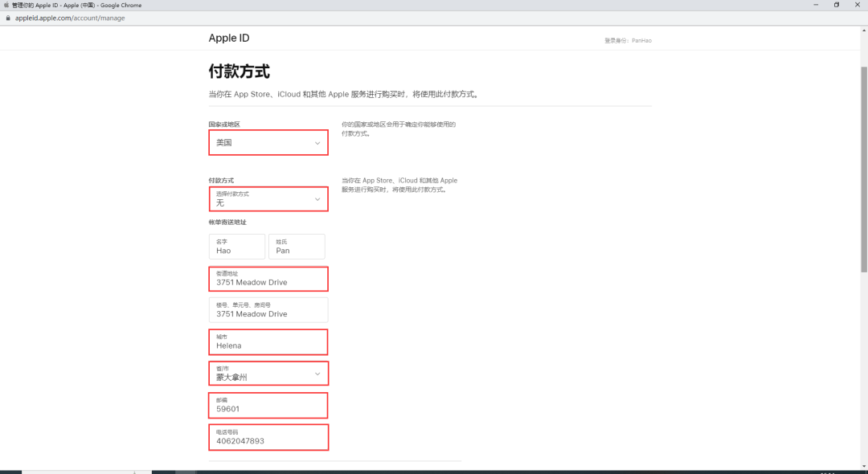
Task: Click the lock icon in address bar
Action: click(8, 18)
